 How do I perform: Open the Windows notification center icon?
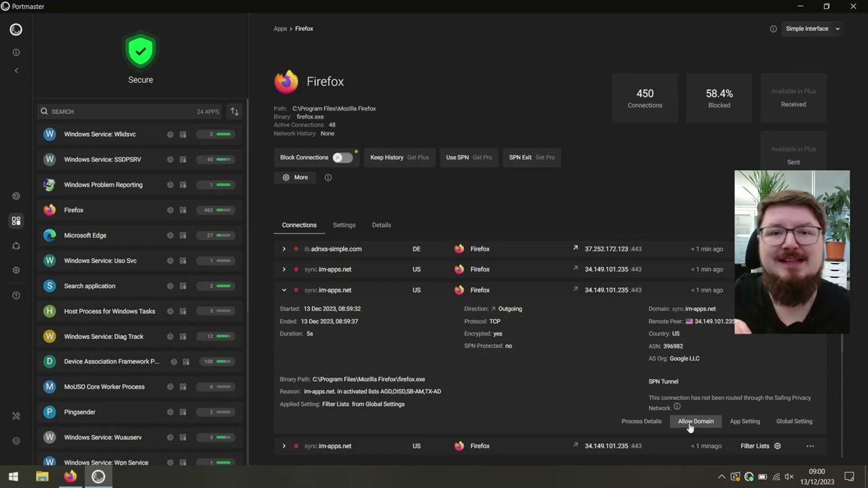click(x=850, y=476)
